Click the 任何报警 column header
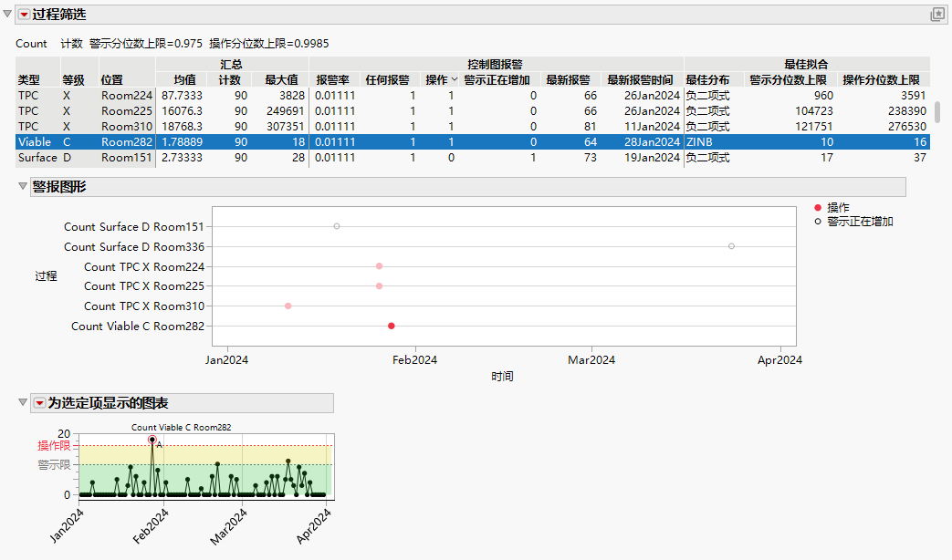 [387, 80]
